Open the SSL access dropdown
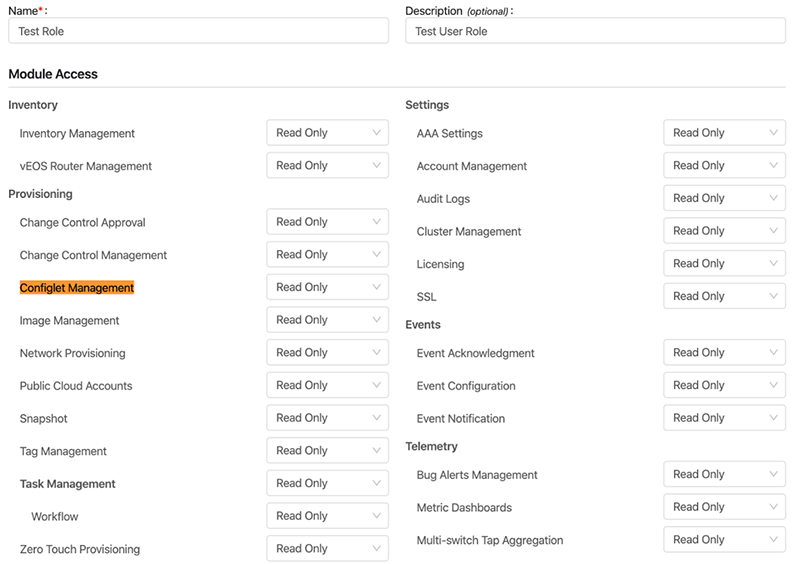Screen dimensions: 800x564 coord(724,296)
